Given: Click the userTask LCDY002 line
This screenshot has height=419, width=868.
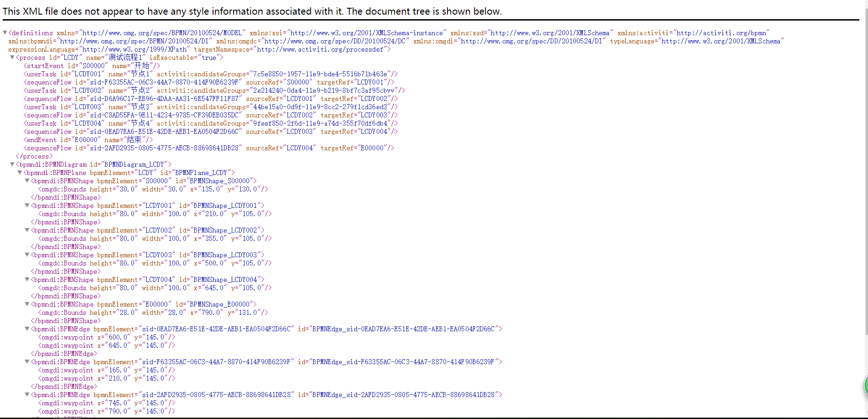Looking at the screenshot, I should click(214, 90).
